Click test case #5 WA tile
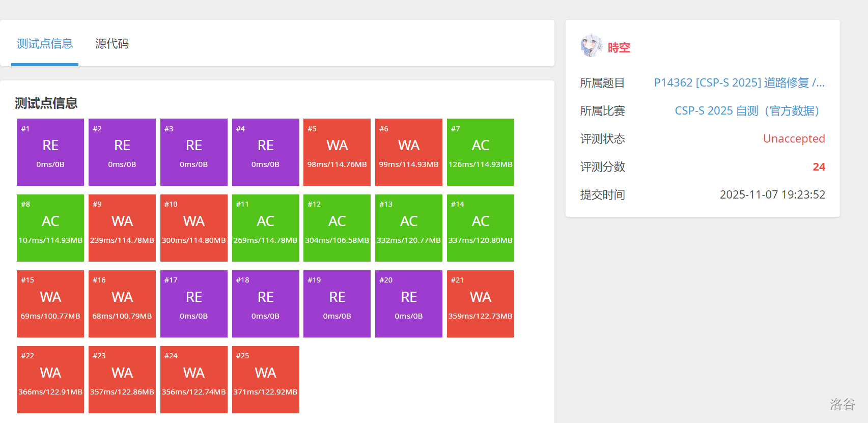Image resolution: width=868 pixels, height=423 pixels. click(x=337, y=152)
